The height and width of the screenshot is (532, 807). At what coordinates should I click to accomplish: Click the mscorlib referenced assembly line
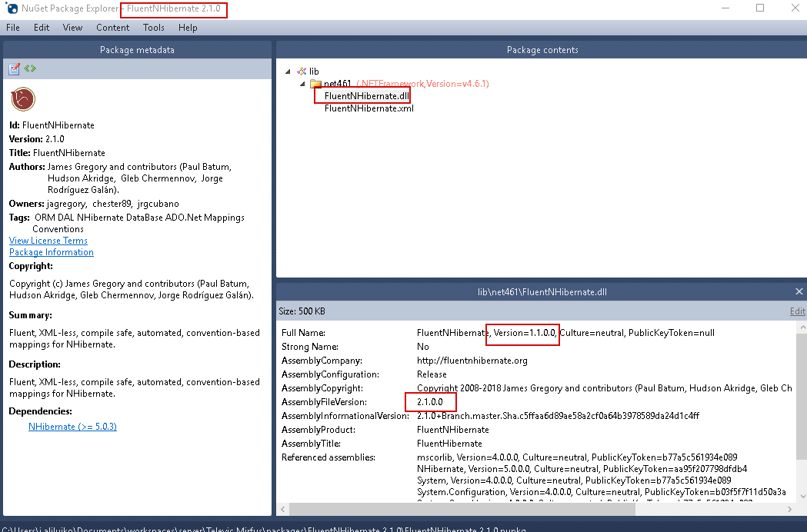click(577, 457)
